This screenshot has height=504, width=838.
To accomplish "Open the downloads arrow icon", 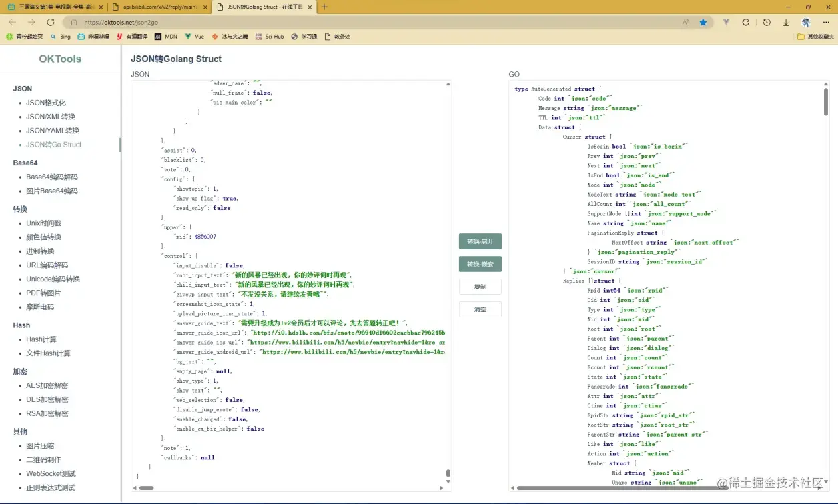I will (786, 22).
